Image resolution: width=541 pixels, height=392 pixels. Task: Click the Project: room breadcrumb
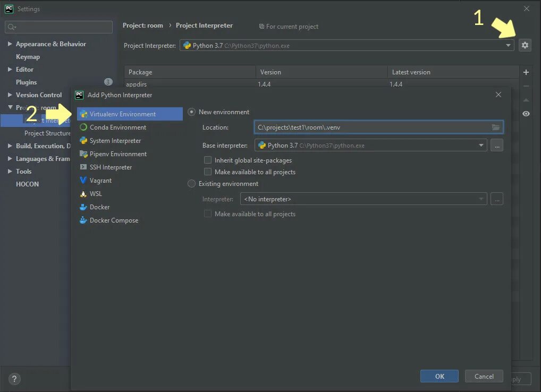(x=143, y=25)
